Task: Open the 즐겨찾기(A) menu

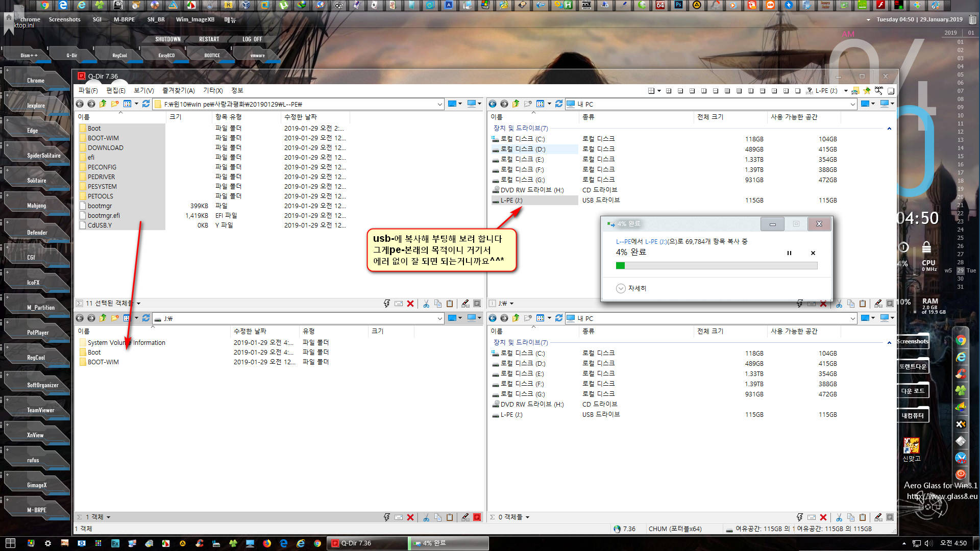Action: point(179,90)
